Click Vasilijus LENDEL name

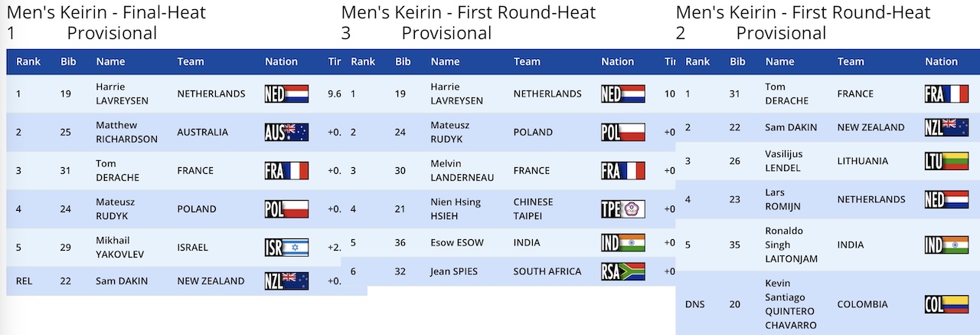[786, 161]
